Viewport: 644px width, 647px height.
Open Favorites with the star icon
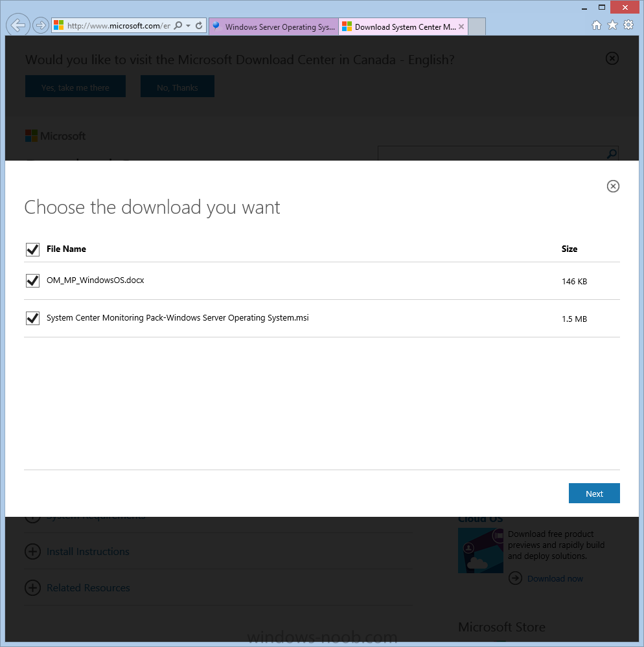(x=613, y=25)
